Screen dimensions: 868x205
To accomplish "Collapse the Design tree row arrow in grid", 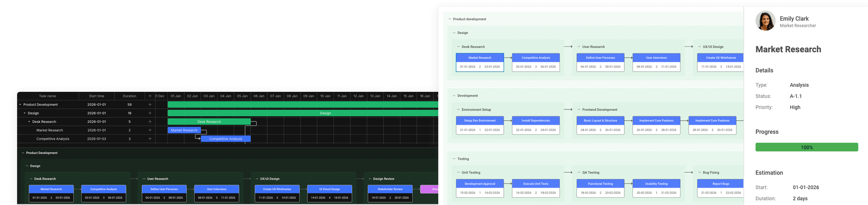I will coord(25,113).
